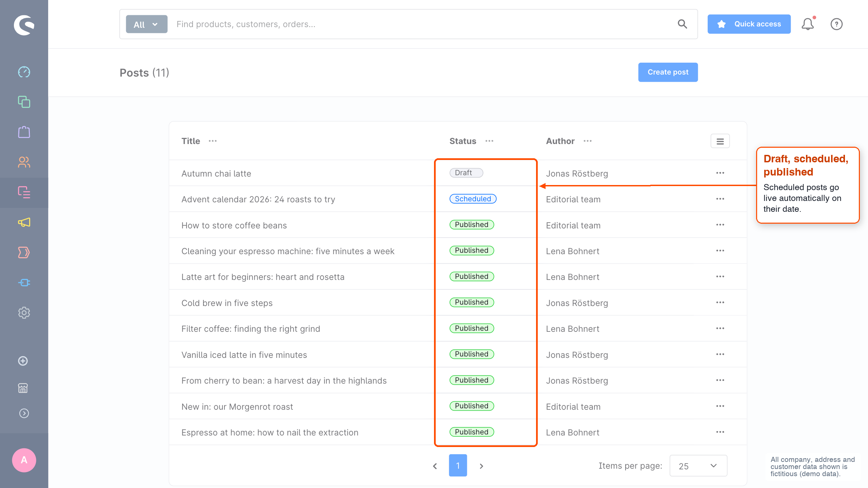Go to the next page arrow
The image size is (868, 488).
point(481,466)
